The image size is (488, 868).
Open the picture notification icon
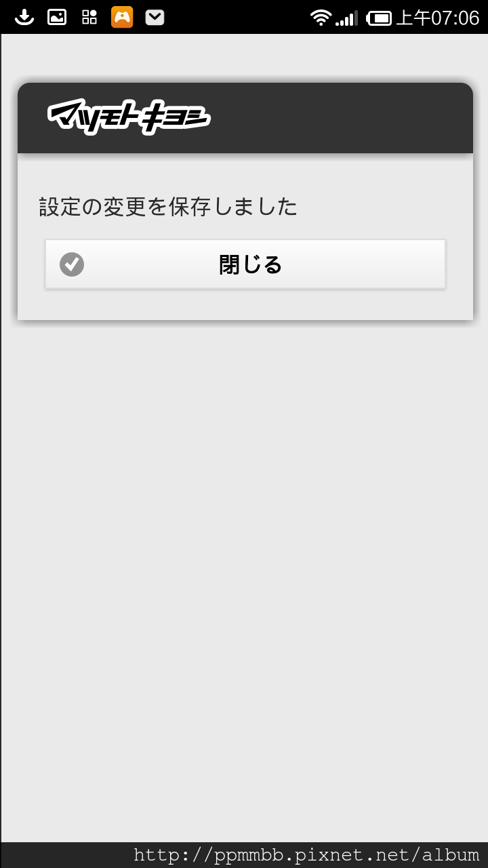[x=57, y=17]
